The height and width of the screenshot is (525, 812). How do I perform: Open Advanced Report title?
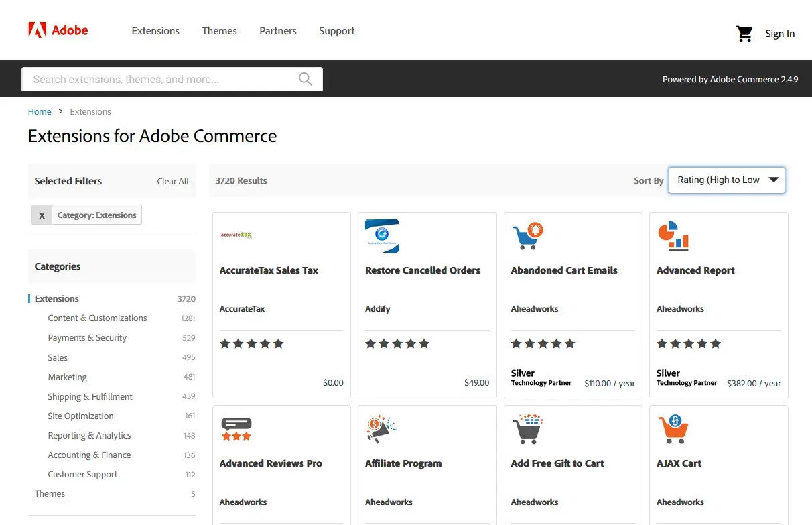(695, 270)
